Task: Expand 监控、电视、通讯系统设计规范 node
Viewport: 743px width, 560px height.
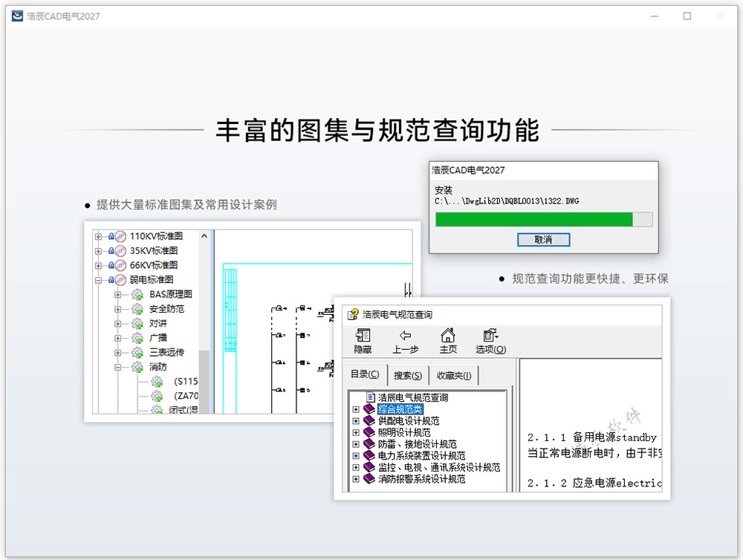Action: [356, 468]
